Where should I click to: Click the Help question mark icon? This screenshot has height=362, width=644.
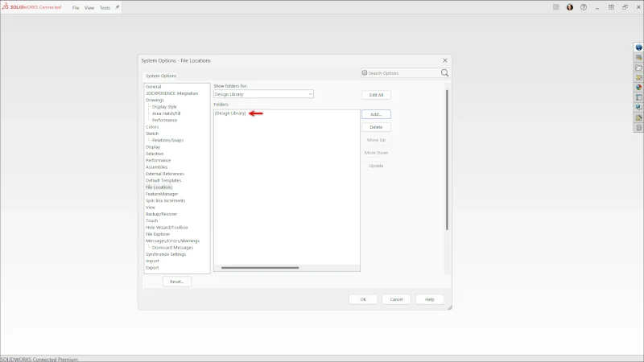[x=584, y=7]
